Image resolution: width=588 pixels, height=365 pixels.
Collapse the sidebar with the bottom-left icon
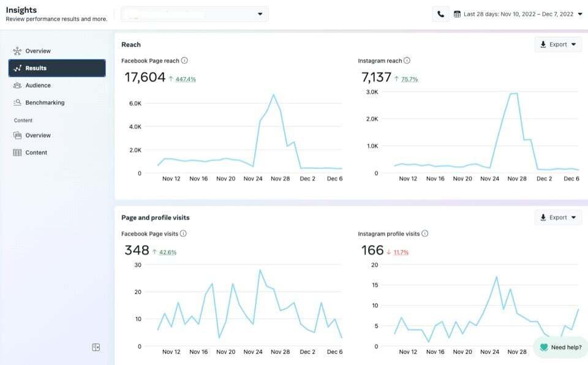[x=96, y=347]
